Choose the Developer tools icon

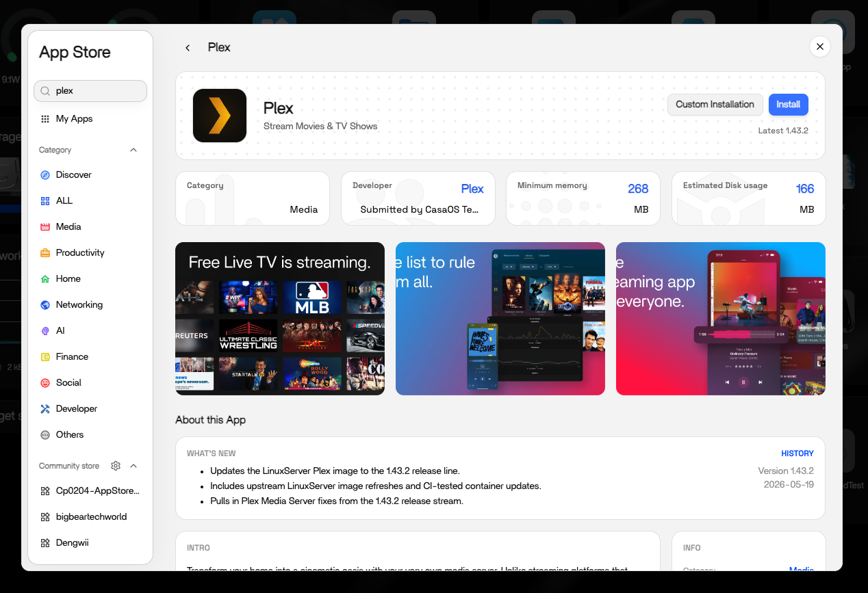[45, 409]
